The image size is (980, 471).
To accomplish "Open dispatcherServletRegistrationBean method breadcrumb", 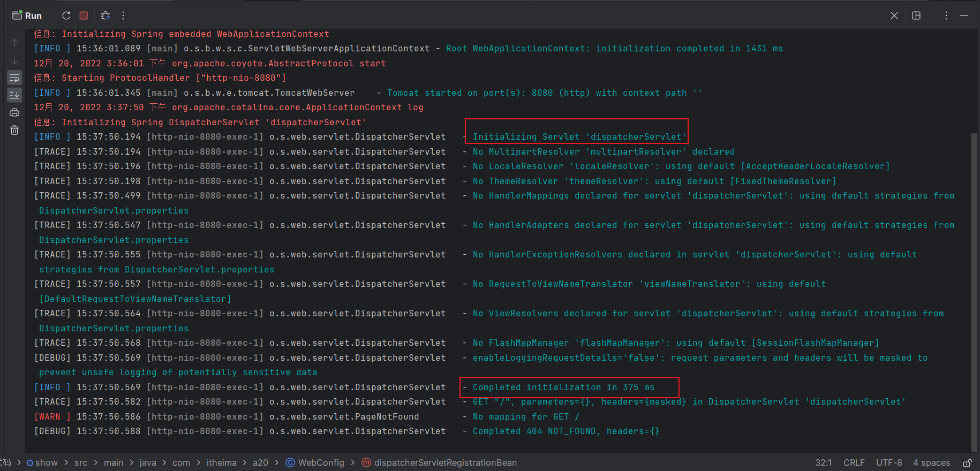I will click(x=439, y=462).
